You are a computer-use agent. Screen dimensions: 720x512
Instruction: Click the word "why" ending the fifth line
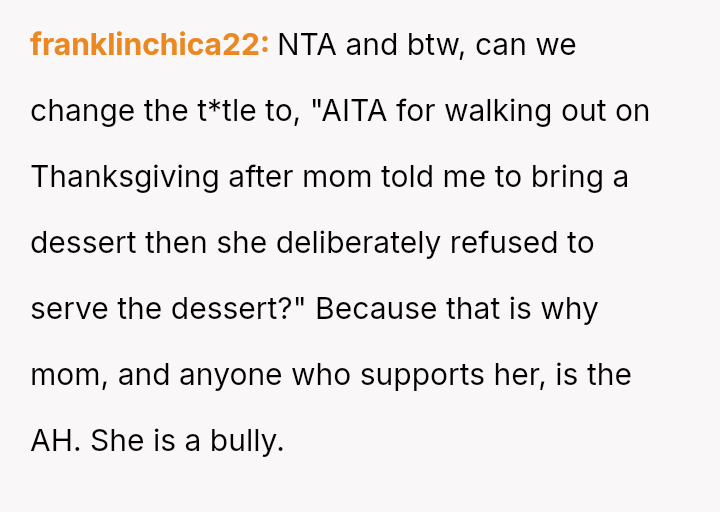pyautogui.click(x=569, y=309)
